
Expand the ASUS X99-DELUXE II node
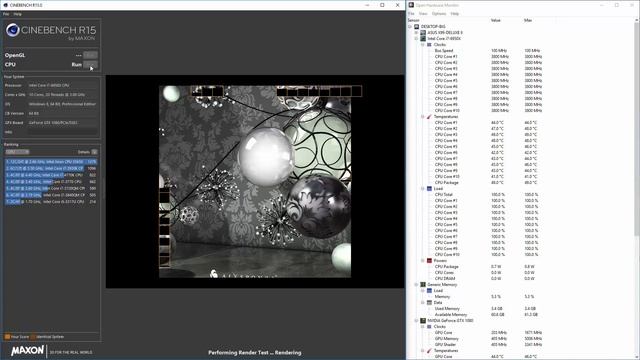tap(416, 33)
